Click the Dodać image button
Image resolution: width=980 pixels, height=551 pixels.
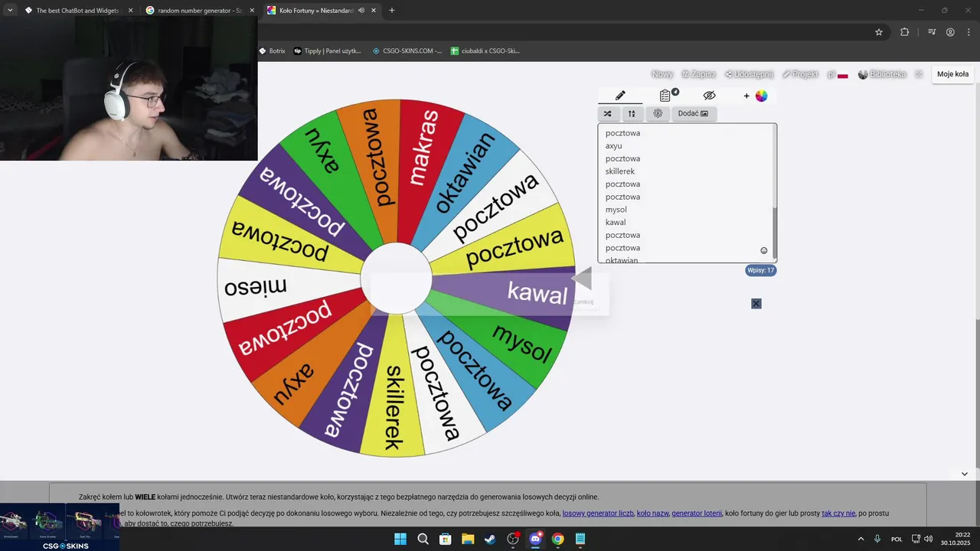click(693, 113)
